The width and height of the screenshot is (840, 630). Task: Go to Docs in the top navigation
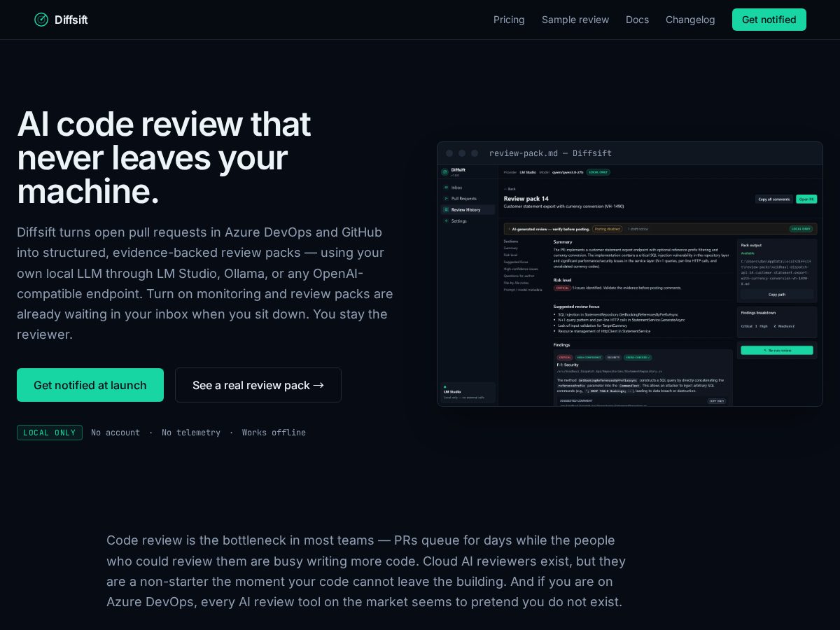pyautogui.click(x=637, y=20)
